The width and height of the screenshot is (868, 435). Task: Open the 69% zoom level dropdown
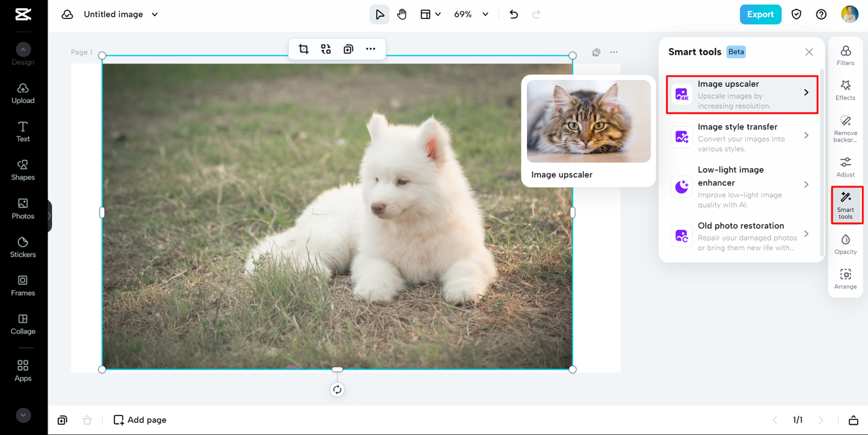click(471, 14)
